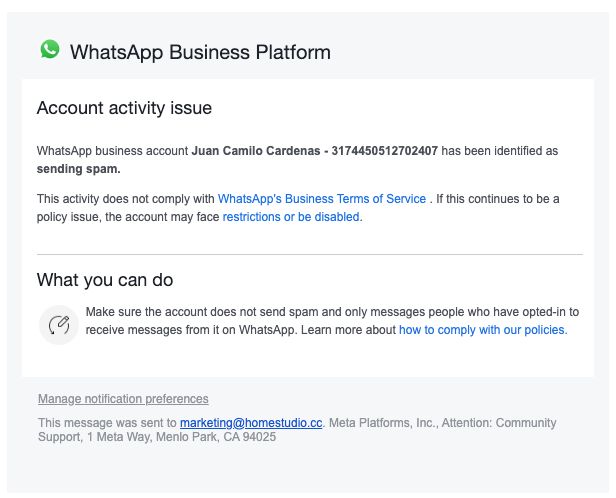616x498 pixels.
Task: Click the circular edit pencil icon
Action: tap(59, 325)
